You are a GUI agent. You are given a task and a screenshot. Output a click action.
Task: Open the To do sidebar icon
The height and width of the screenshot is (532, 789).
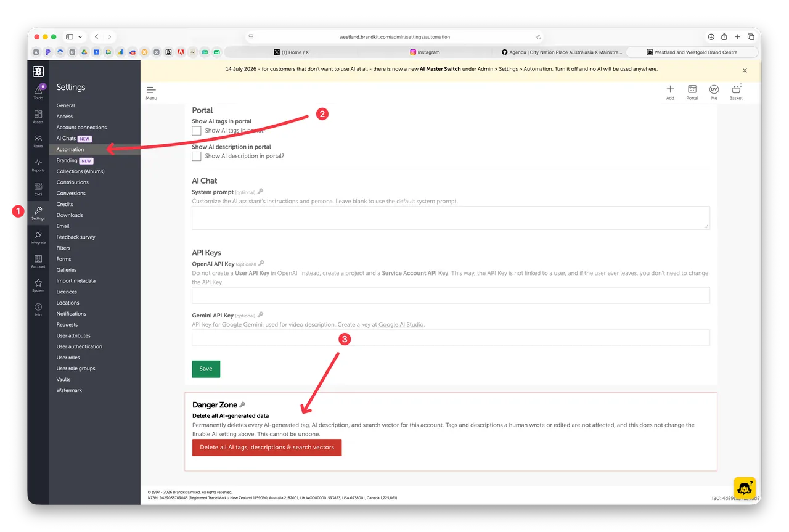point(38,92)
